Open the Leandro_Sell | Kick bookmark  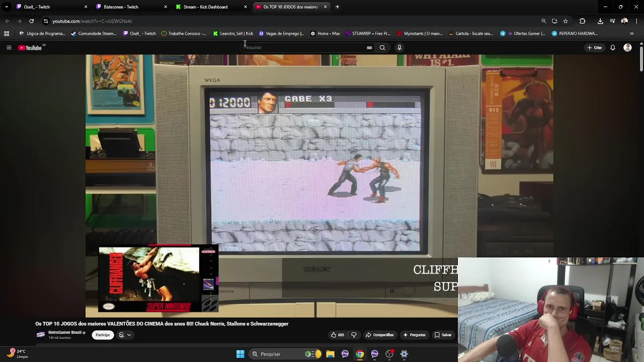[233, 34]
